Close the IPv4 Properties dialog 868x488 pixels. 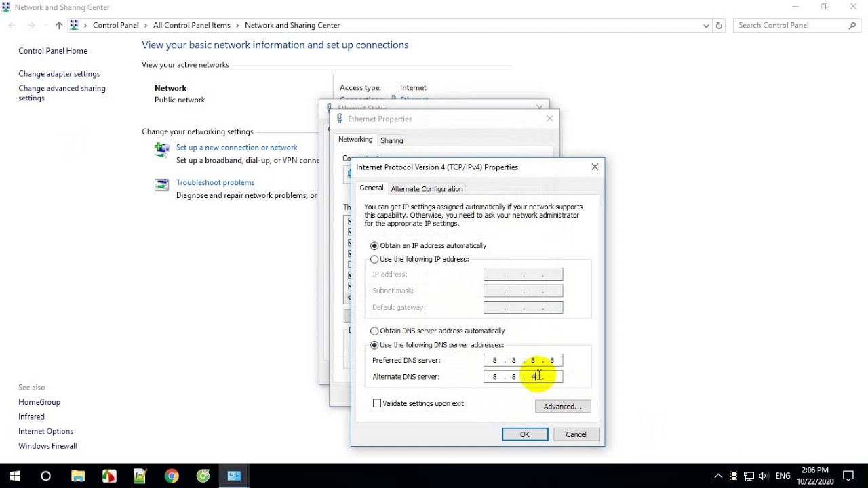coord(595,167)
